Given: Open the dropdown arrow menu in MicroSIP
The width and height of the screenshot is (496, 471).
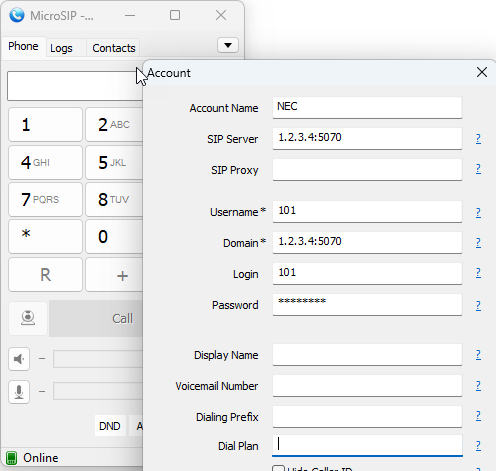Looking at the screenshot, I should [x=228, y=45].
